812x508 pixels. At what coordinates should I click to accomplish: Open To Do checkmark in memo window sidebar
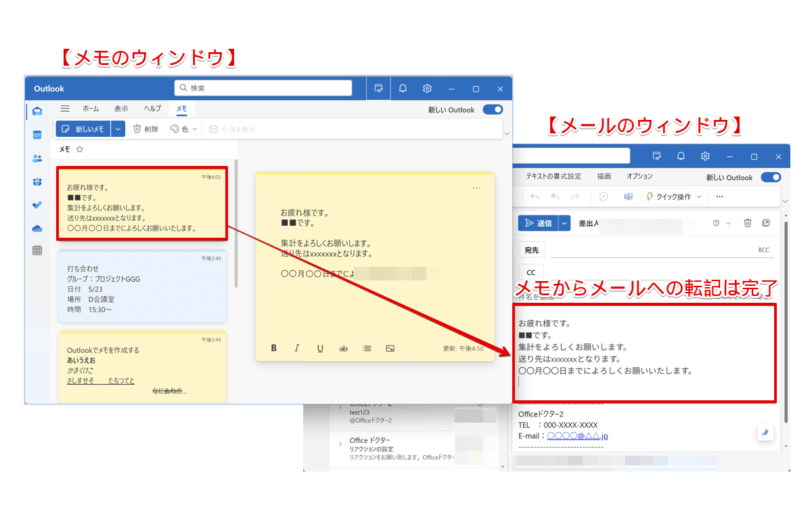click(x=37, y=205)
